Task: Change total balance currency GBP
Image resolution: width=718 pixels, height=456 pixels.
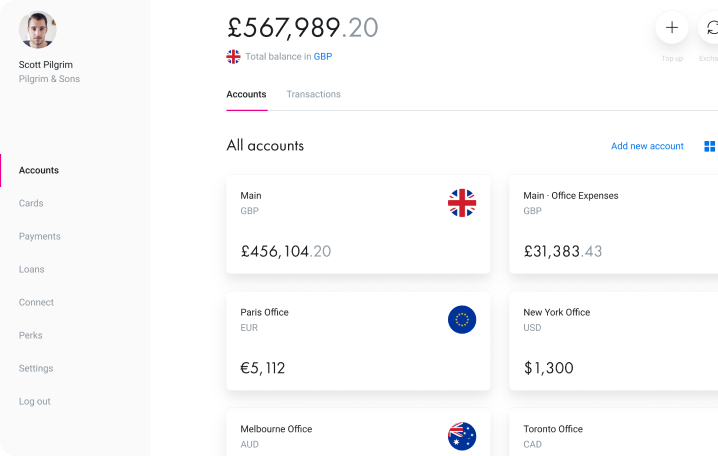Action: (322, 57)
